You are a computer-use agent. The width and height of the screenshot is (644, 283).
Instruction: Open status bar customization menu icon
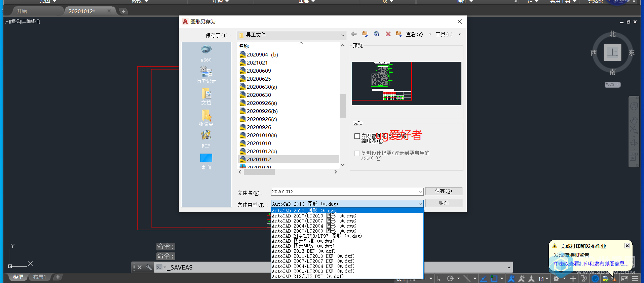tap(635, 278)
